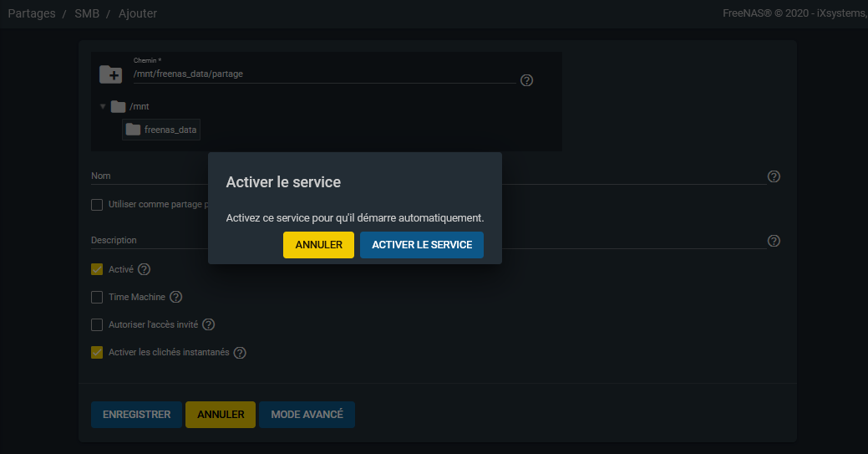Click the Chemin path input field
The width and height of the screenshot is (868, 454).
[x=324, y=74]
